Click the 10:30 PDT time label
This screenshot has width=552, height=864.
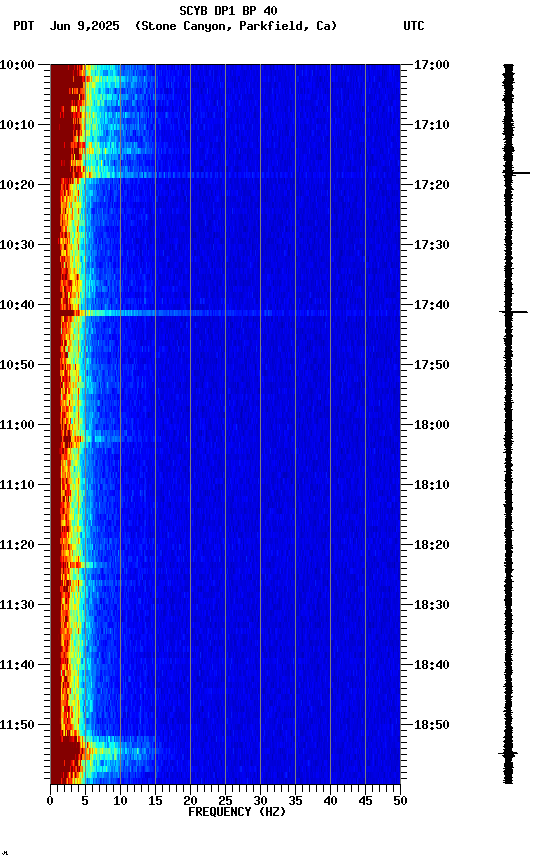click(x=17, y=245)
